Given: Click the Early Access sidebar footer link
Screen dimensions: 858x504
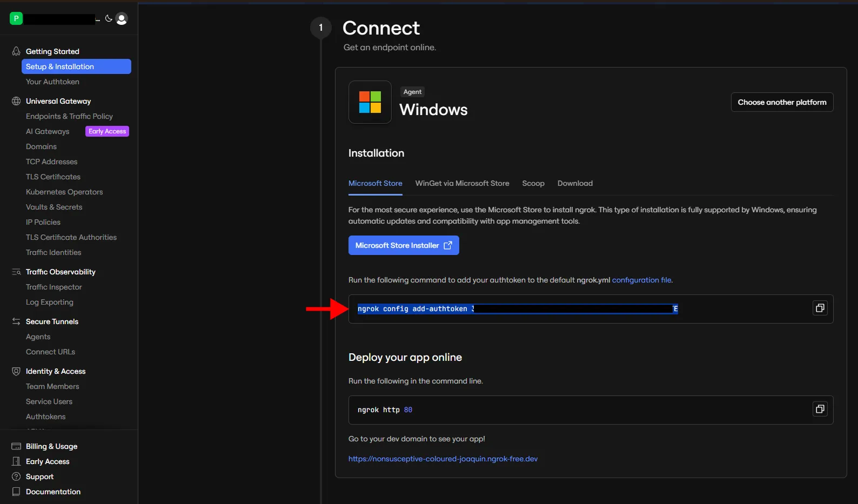Looking at the screenshot, I should (48, 461).
